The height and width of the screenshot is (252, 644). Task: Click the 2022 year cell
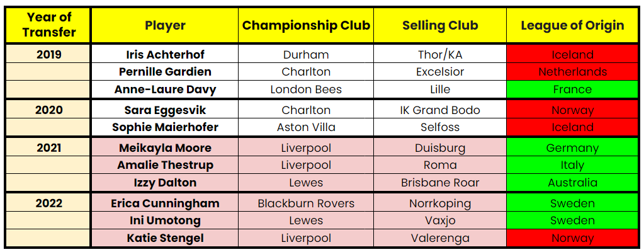[x=48, y=203]
